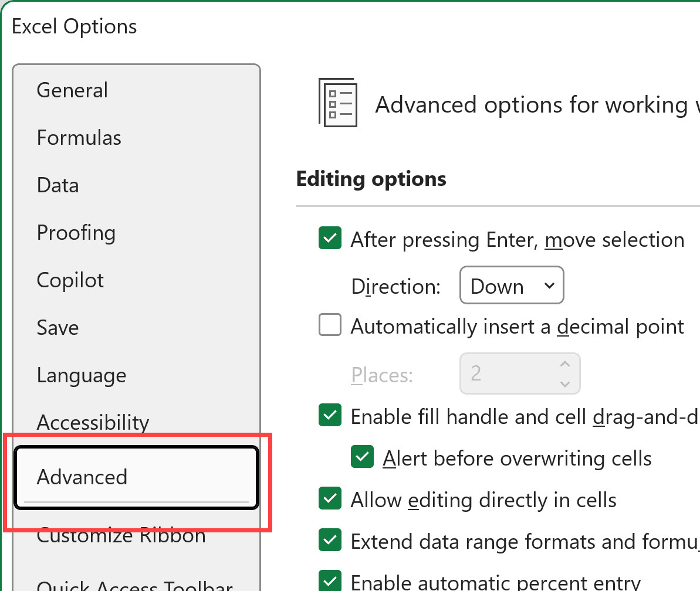Viewport: 700px width, 591px height.
Task: Disable 'Enable fill handle and cell drag-and-drop'
Action: click(330, 415)
